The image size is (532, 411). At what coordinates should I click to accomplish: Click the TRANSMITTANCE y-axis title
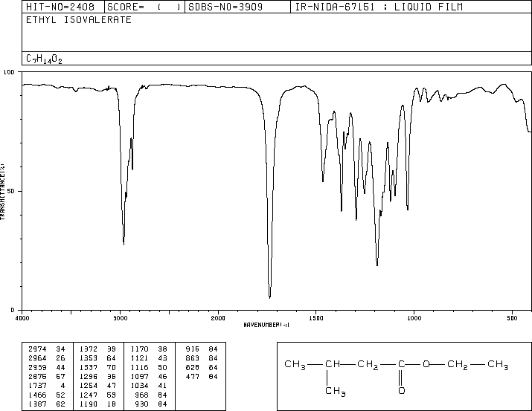coord(3,192)
